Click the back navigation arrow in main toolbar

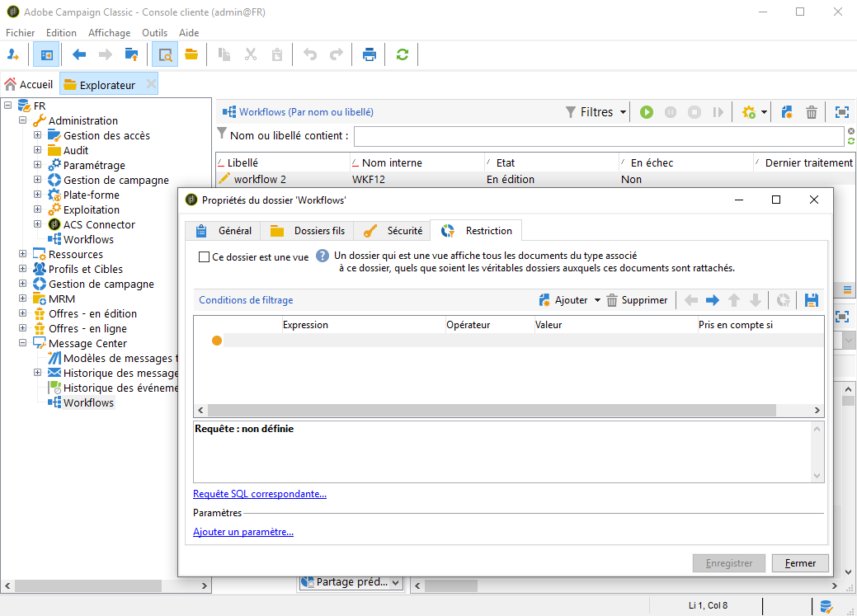click(x=79, y=54)
